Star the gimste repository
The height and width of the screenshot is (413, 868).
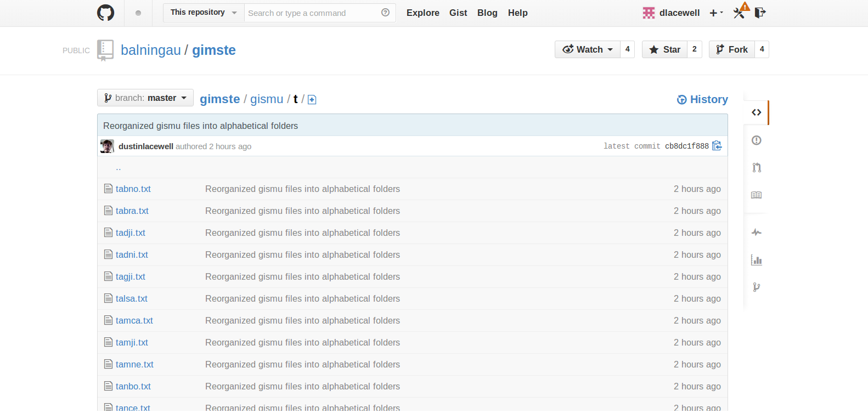[664, 49]
